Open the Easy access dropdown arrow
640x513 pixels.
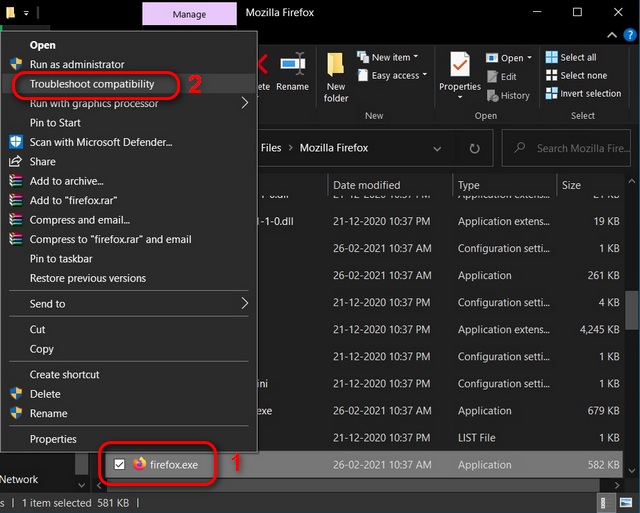(x=424, y=74)
